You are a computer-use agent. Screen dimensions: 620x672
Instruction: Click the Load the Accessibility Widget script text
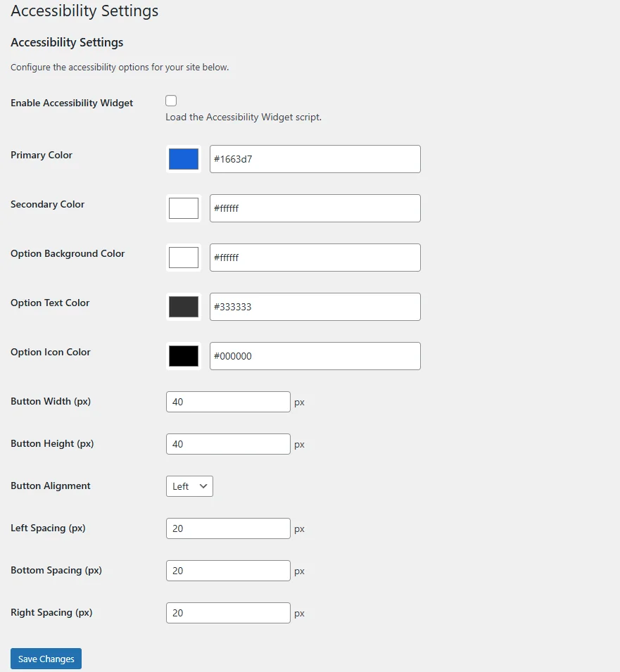[x=243, y=117]
